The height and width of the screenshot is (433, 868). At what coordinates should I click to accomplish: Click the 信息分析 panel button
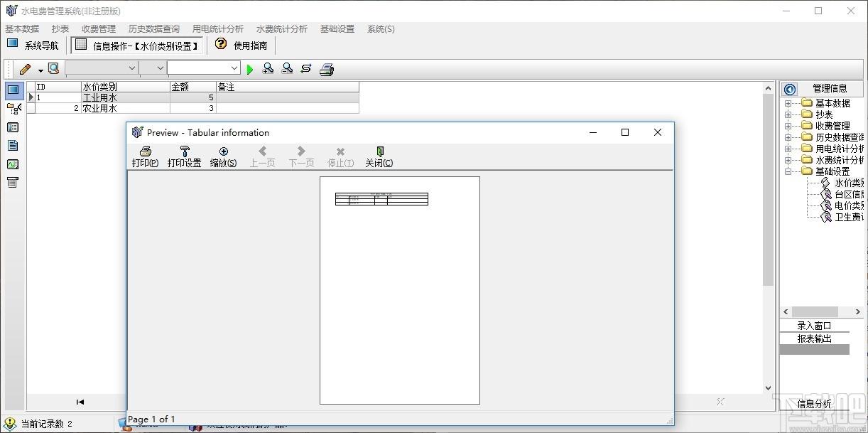[814, 404]
